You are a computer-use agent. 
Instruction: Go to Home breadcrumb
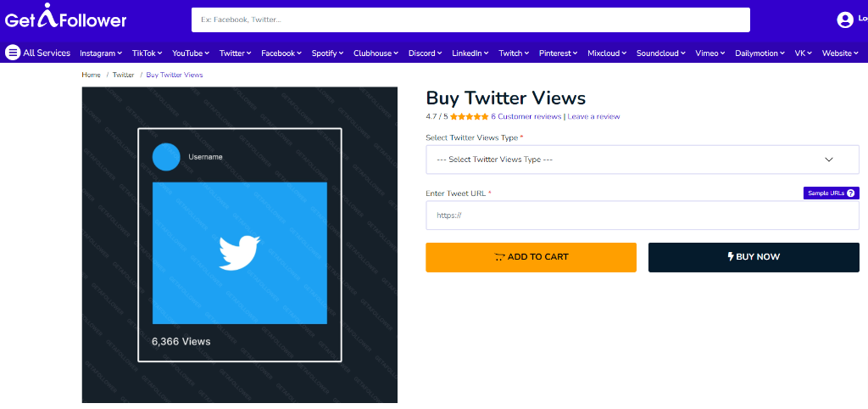pos(92,75)
